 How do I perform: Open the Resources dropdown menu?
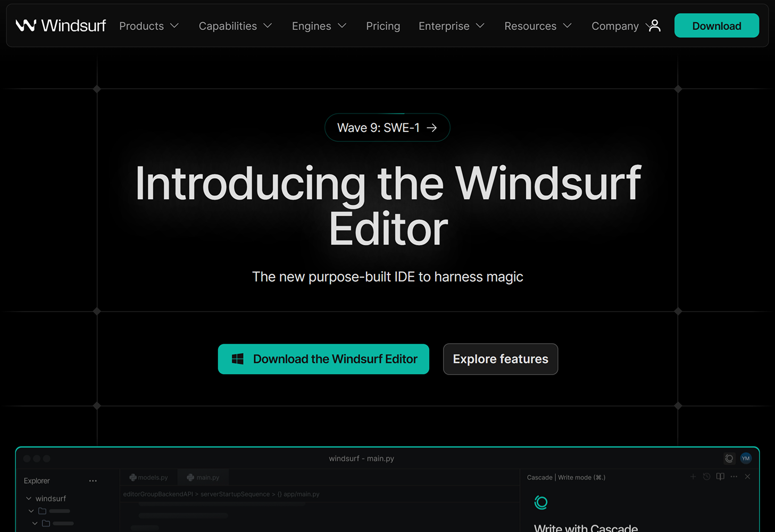point(538,26)
